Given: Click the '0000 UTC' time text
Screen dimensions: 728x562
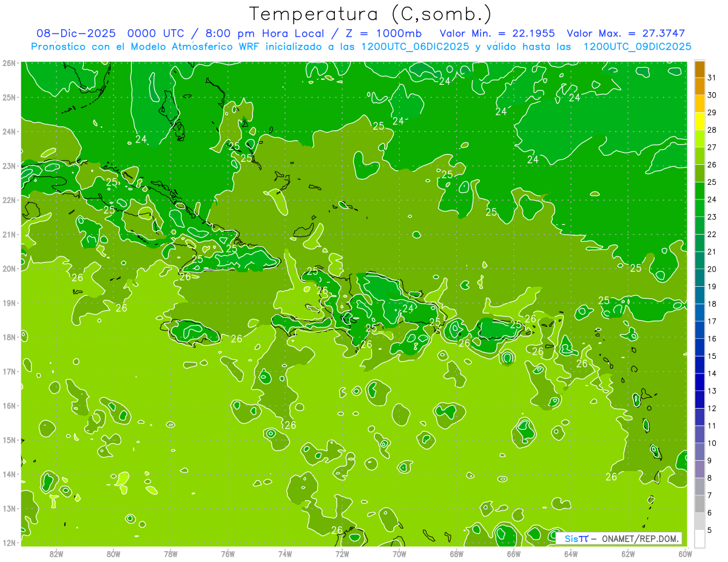Looking at the screenshot, I should (154, 33).
